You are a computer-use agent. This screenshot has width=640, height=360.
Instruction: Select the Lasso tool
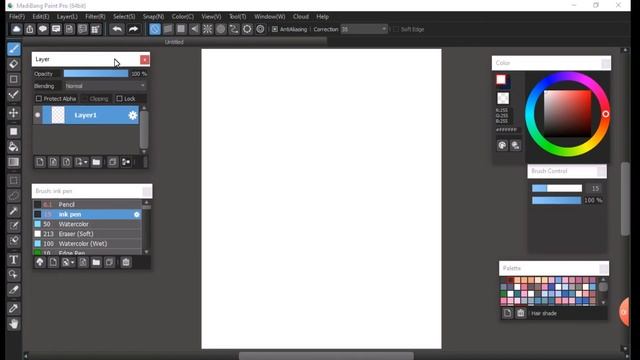click(x=13, y=196)
